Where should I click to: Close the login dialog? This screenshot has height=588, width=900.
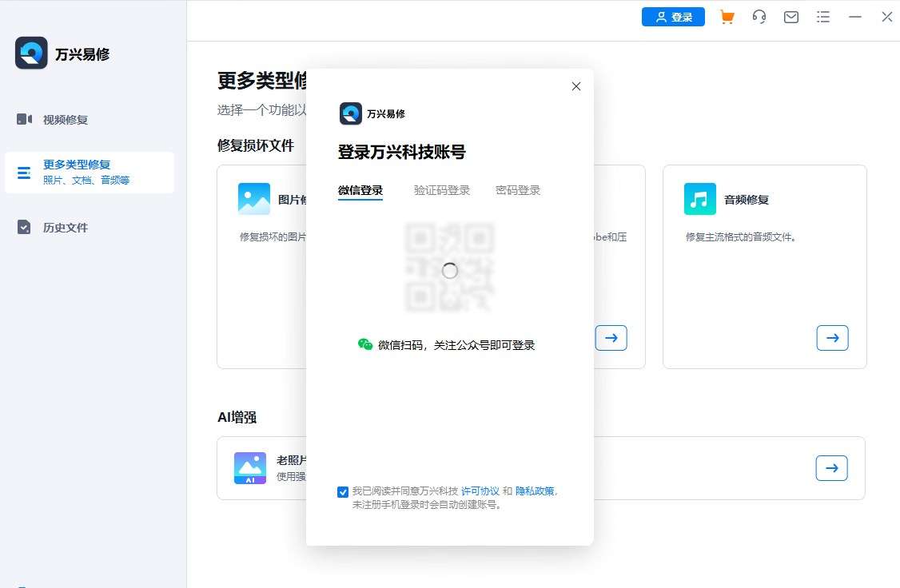click(x=576, y=86)
